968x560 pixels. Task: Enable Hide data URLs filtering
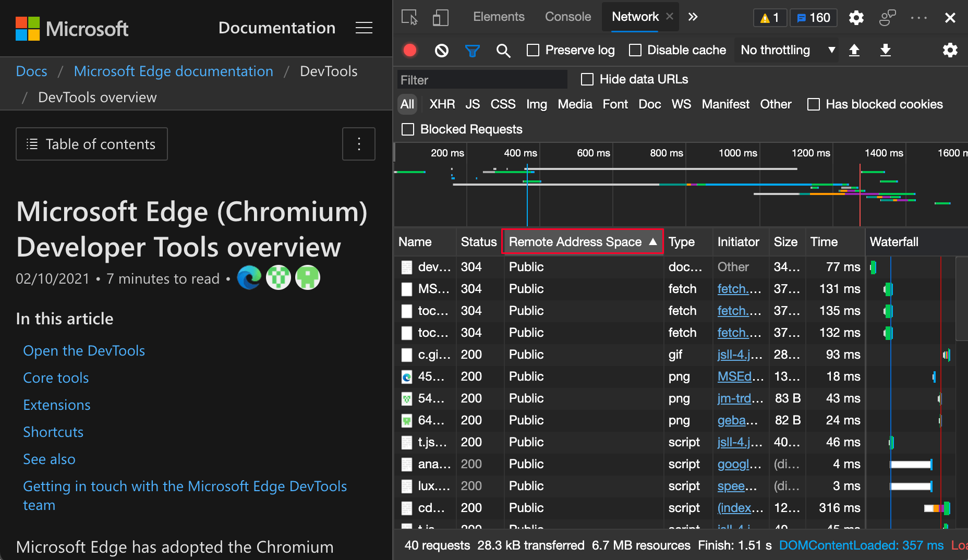click(x=587, y=79)
